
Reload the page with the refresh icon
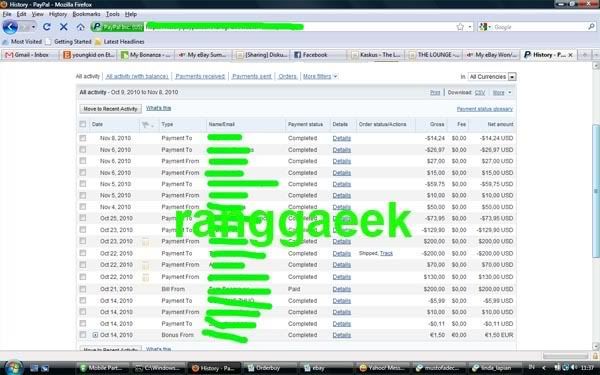click(47, 27)
